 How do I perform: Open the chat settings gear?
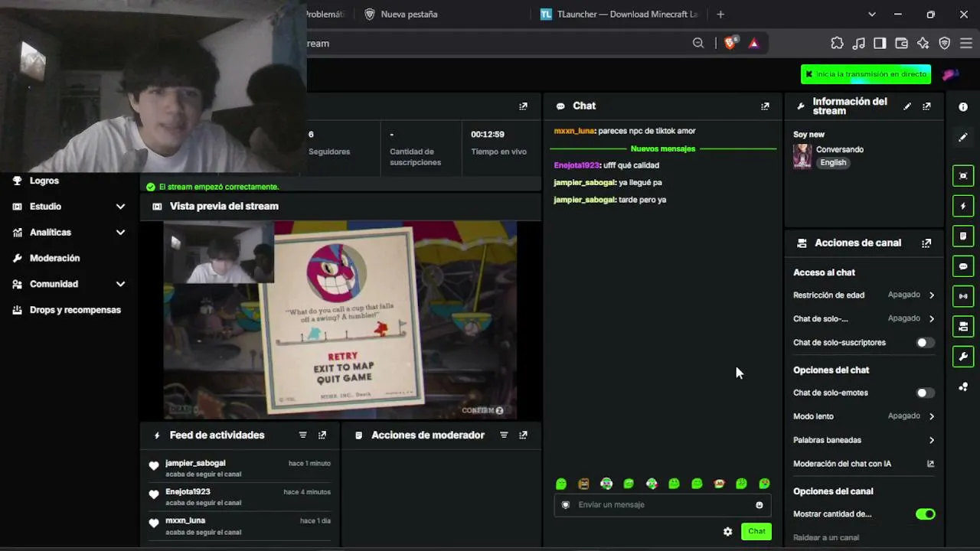click(x=727, y=532)
